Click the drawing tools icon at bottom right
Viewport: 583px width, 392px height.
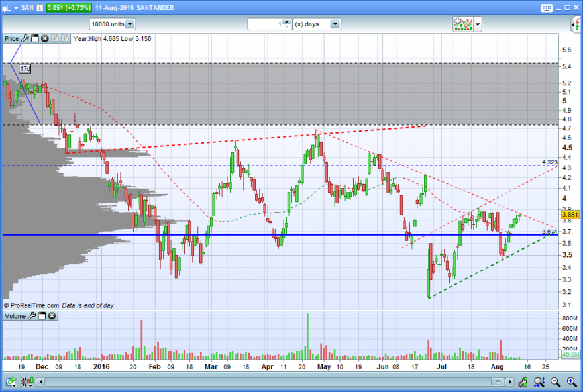523,381
